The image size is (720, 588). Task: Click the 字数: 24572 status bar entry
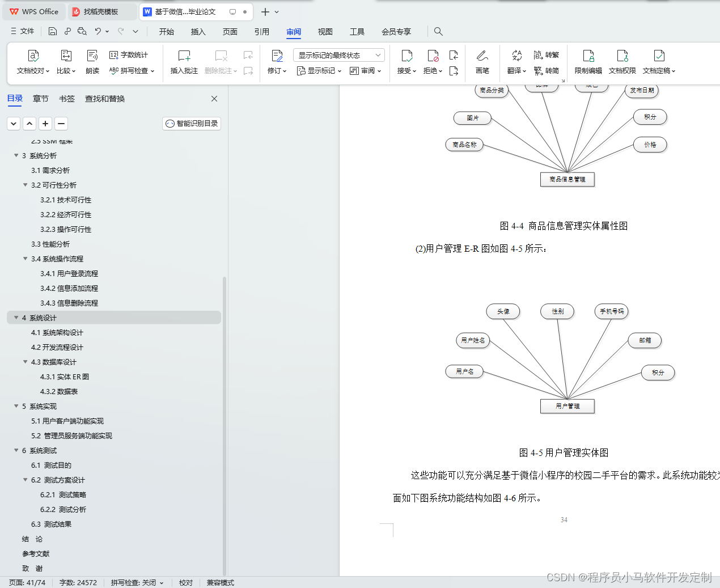point(78,582)
